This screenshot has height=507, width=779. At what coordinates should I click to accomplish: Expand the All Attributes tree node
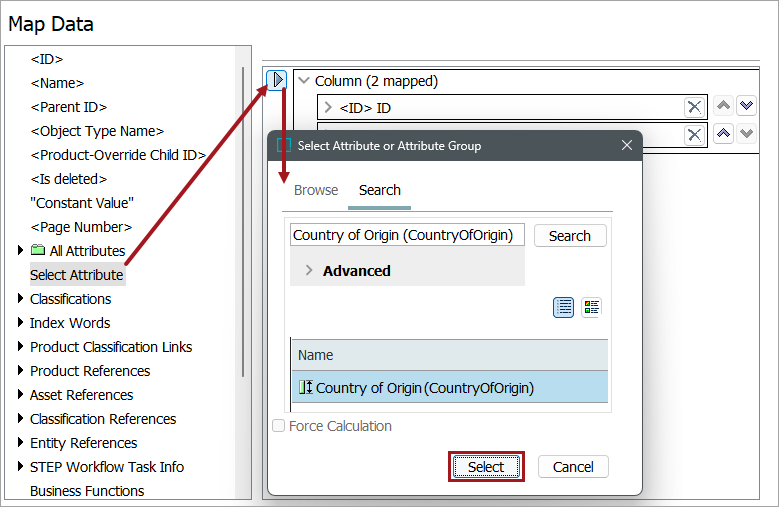click(20, 250)
